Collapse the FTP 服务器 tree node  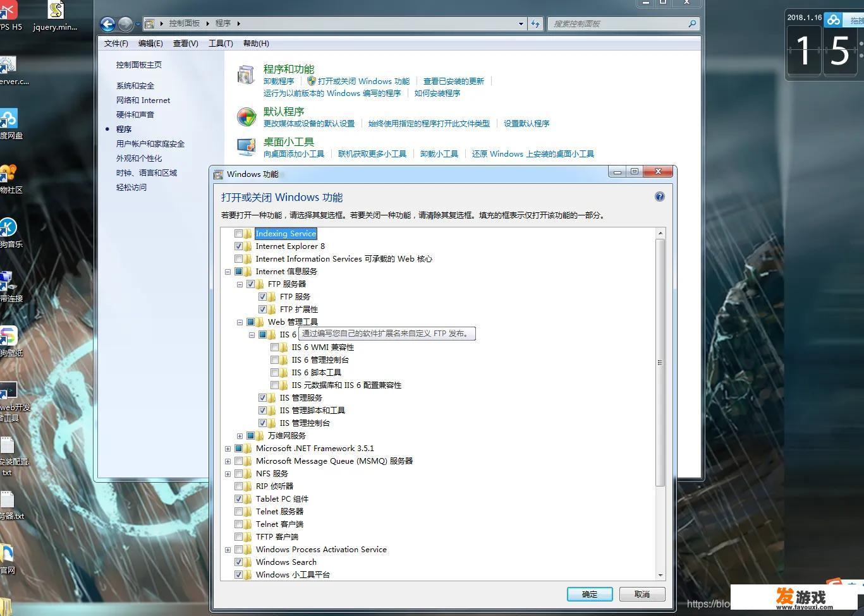tap(240, 284)
